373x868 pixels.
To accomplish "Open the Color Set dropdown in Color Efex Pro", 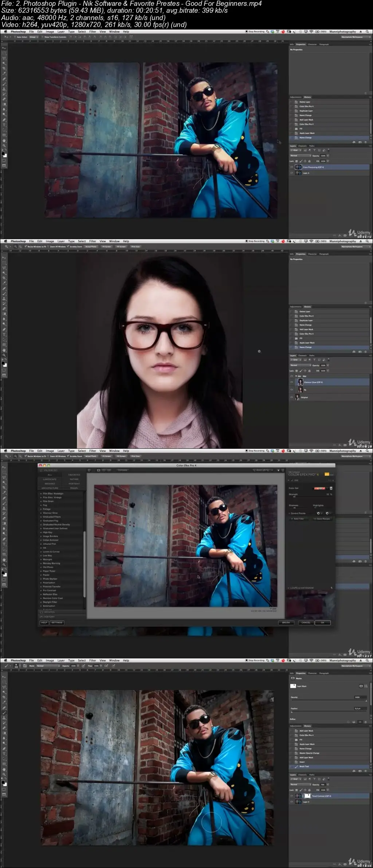I will (331, 488).
